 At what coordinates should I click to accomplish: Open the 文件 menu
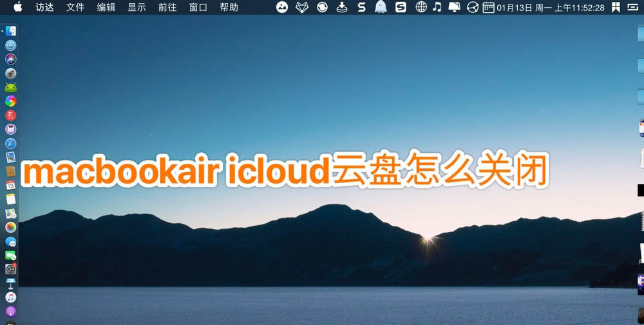75,7
